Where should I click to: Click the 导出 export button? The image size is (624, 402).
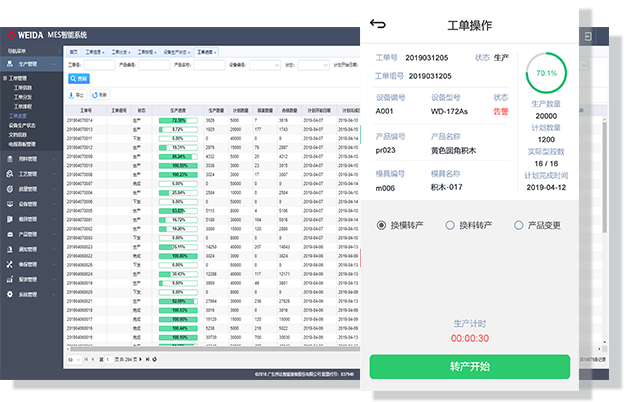[76, 95]
